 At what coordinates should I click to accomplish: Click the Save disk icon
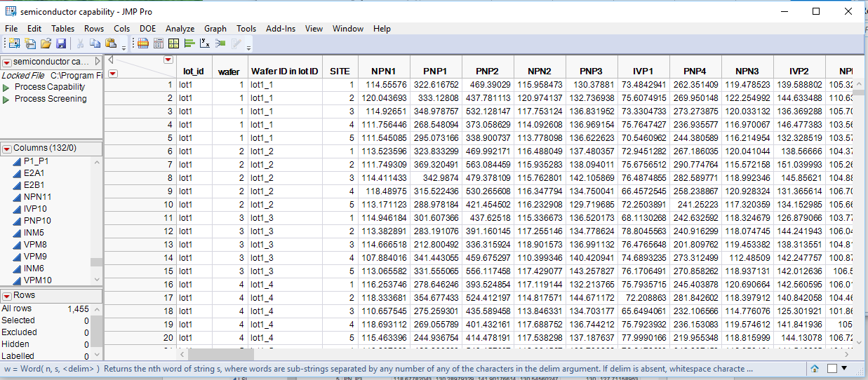(61, 43)
